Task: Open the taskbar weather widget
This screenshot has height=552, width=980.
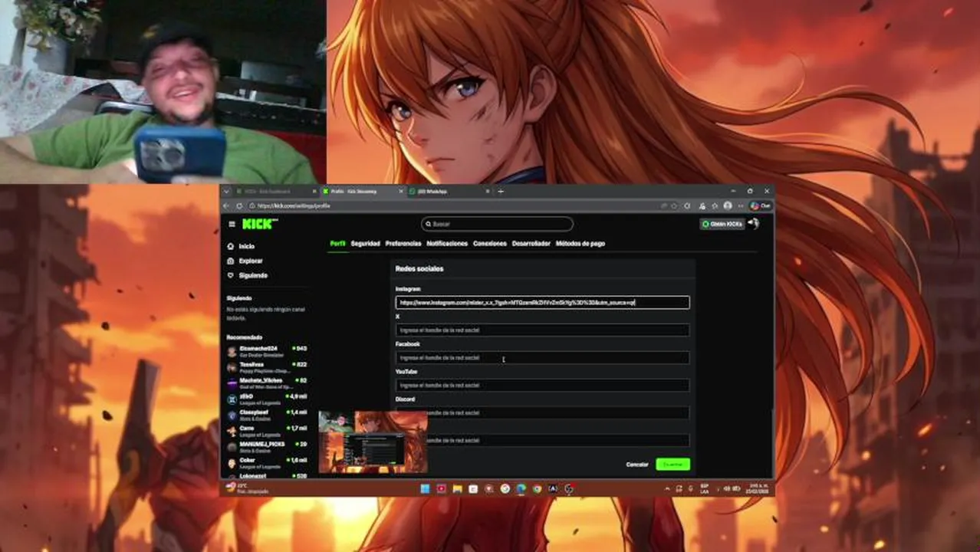Action: tap(247, 488)
